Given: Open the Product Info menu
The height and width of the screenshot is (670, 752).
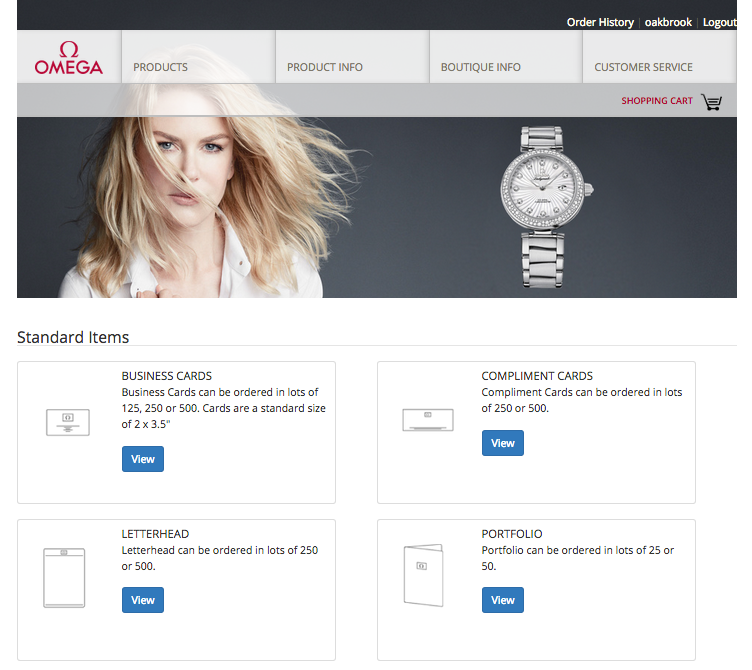Looking at the screenshot, I should point(325,67).
